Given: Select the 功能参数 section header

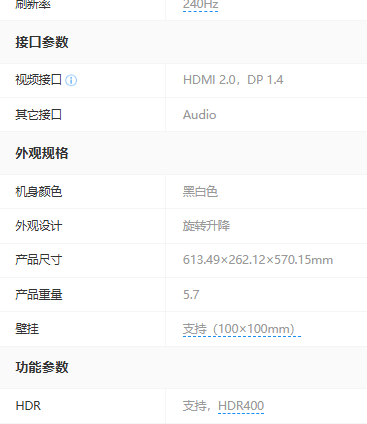Looking at the screenshot, I should [42, 367].
